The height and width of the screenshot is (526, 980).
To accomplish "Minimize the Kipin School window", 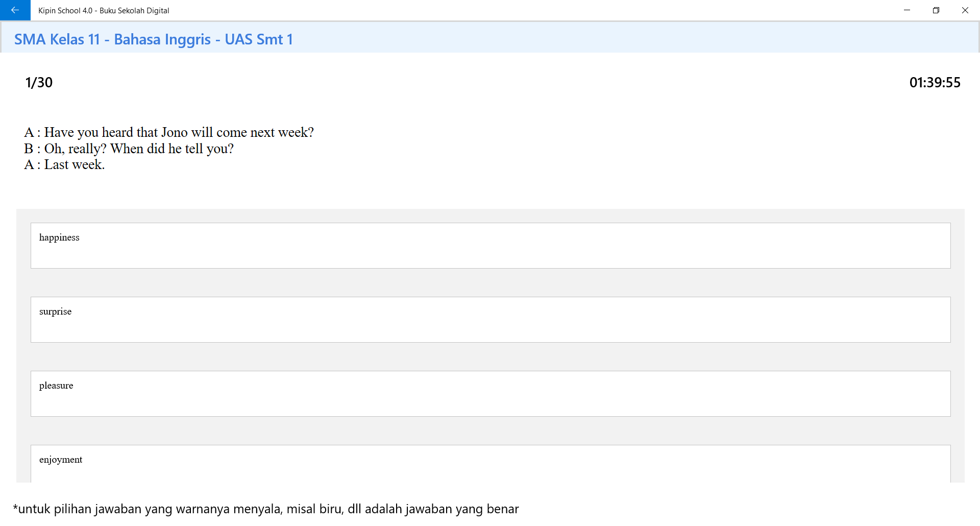I will pyautogui.click(x=907, y=10).
